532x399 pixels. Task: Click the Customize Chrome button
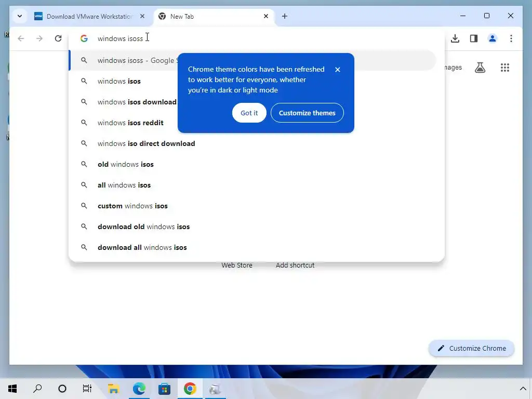tap(472, 348)
